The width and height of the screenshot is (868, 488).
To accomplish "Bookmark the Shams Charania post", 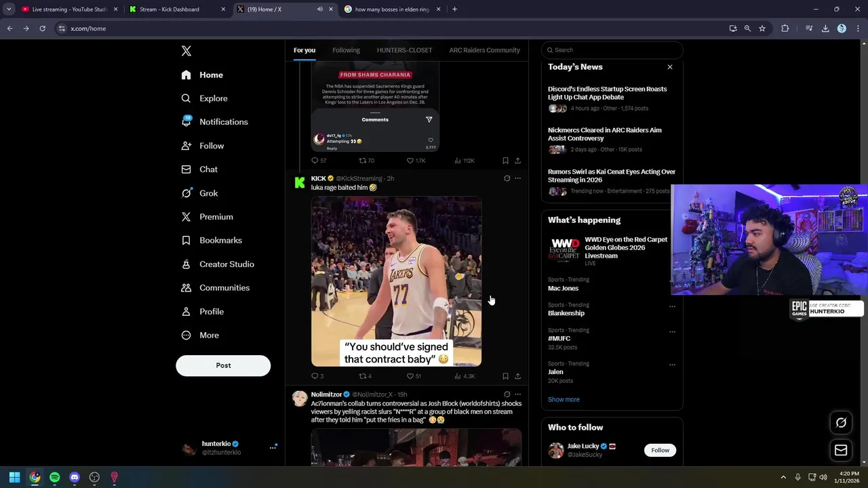I will 505,161.
